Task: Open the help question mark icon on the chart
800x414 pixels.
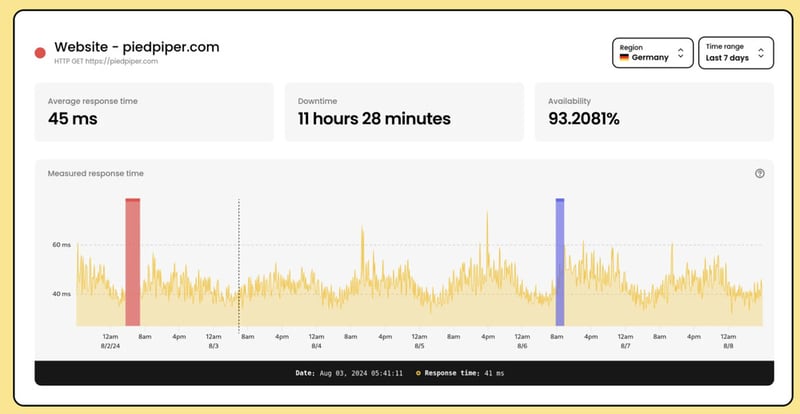Action: 759,173
